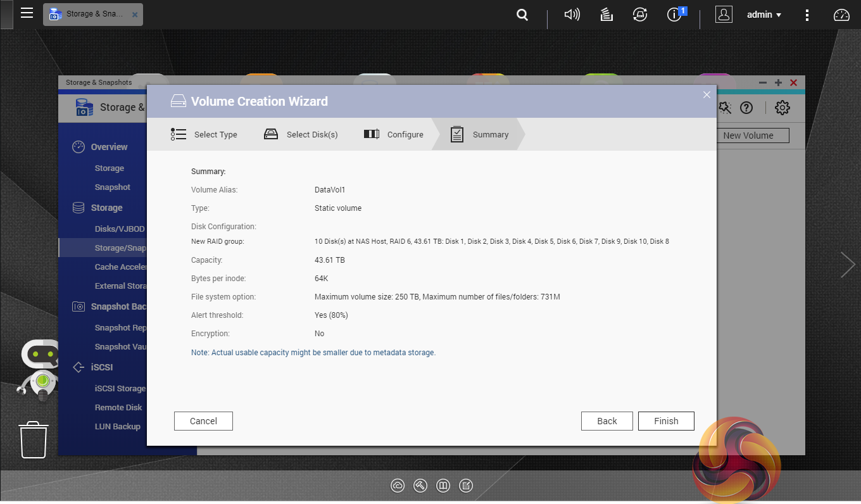Image resolution: width=861 pixels, height=504 pixels.
Task: Open background tasks stack icon
Action: coord(606,15)
